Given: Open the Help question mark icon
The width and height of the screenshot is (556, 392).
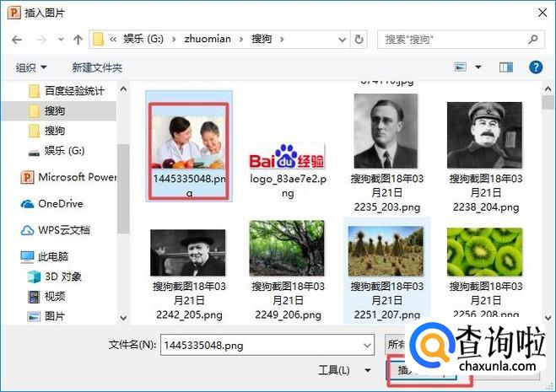Looking at the screenshot, I should point(535,67).
